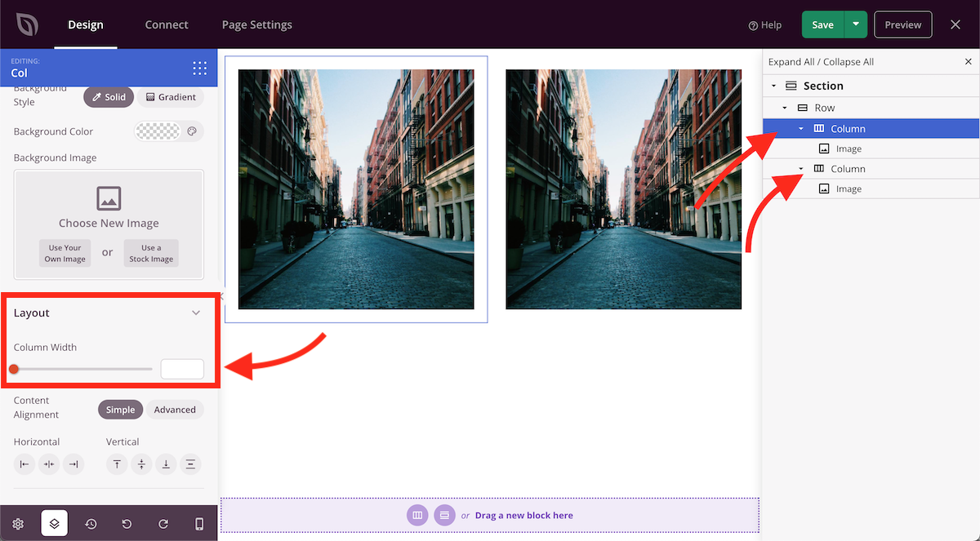Click the Save button
The width and height of the screenshot is (980, 541).
coord(822,24)
